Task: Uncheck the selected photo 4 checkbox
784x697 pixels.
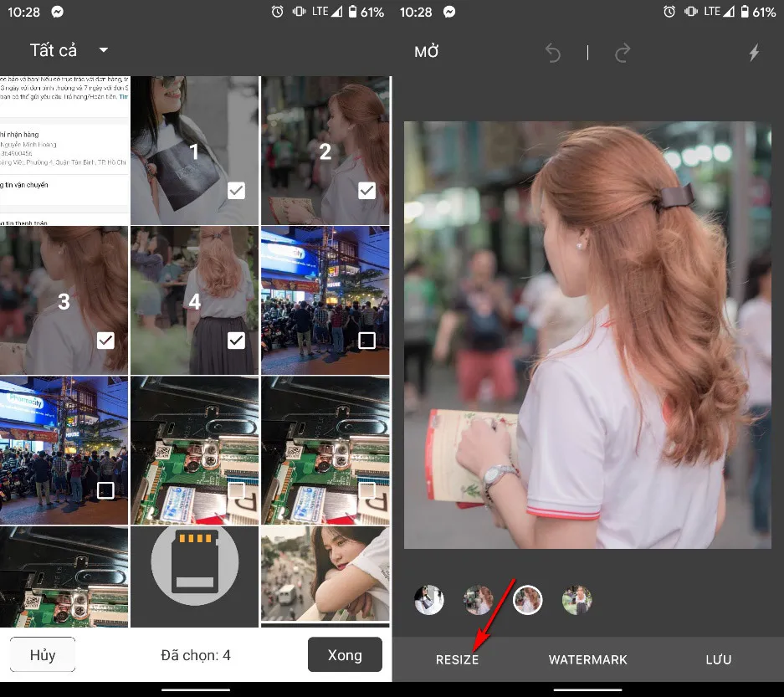Action: click(235, 341)
